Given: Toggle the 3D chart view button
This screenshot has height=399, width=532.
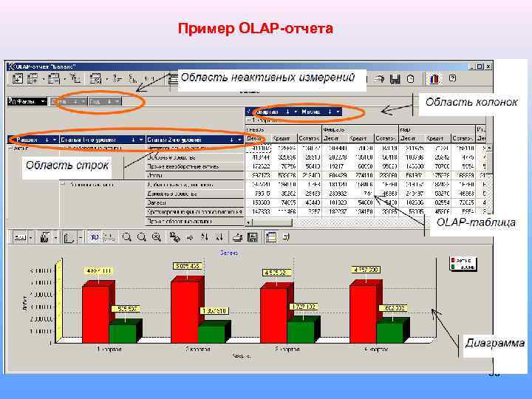Looking at the screenshot, I should coord(94,237).
